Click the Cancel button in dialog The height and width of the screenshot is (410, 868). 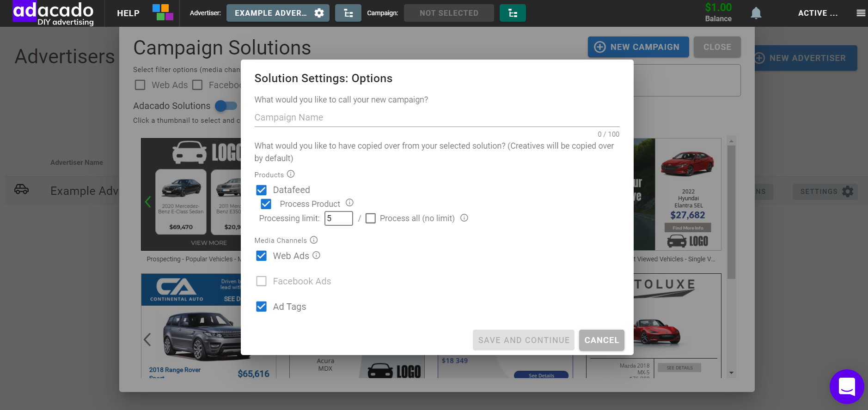601,340
